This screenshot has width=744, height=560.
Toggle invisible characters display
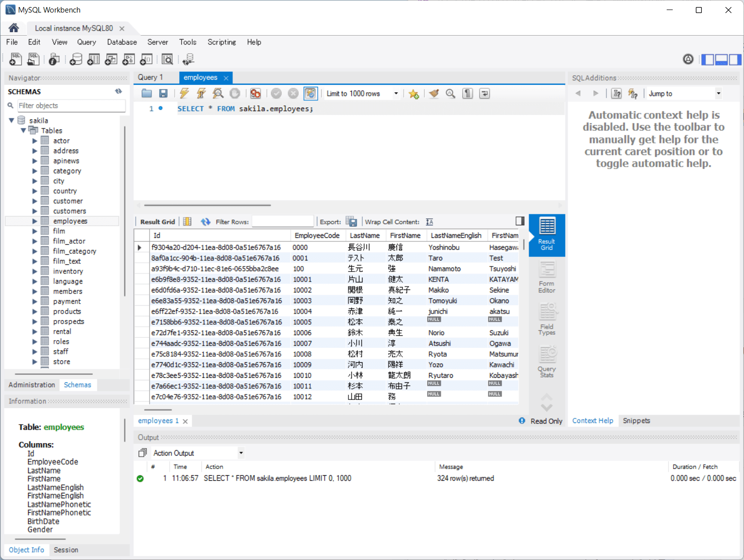tap(467, 93)
